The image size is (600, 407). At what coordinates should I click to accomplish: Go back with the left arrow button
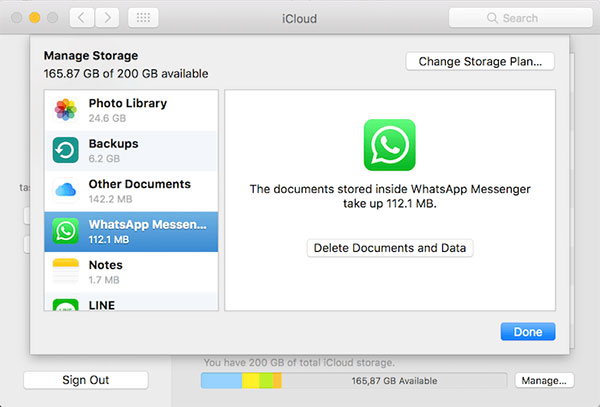82,18
